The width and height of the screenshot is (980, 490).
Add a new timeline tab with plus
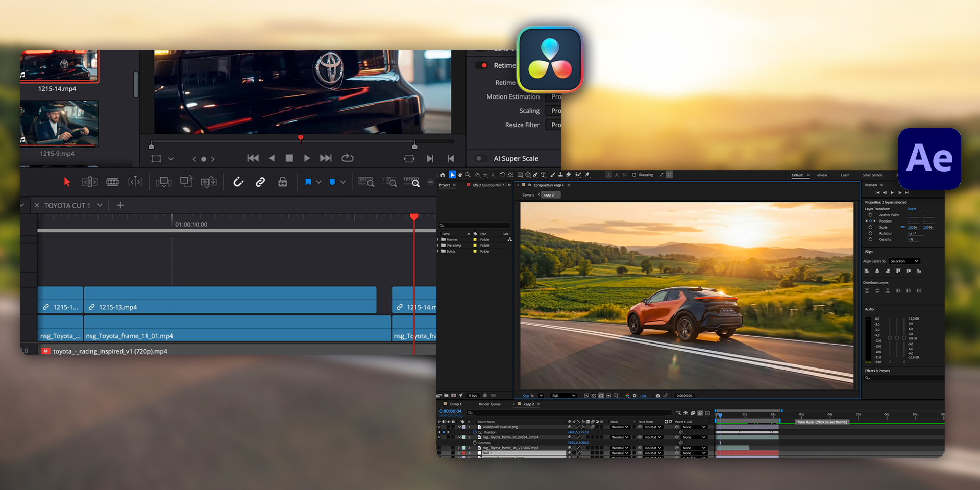pyautogui.click(x=120, y=205)
